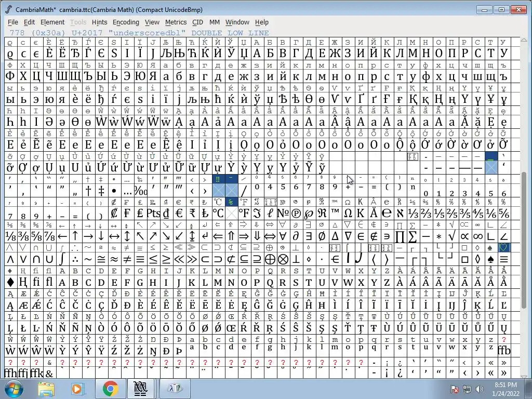Select the not-equal ≠ glyph cell
Image resolution: width=532 pixels, height=399 pixels.
pos(127,260)
